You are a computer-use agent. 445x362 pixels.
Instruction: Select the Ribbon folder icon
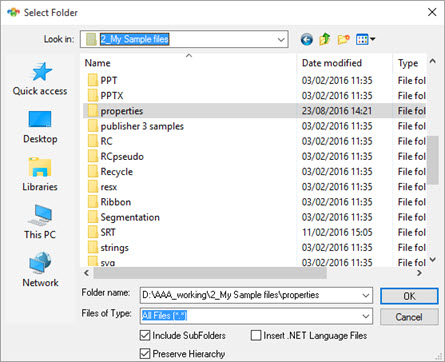click(x=92, y=202)
